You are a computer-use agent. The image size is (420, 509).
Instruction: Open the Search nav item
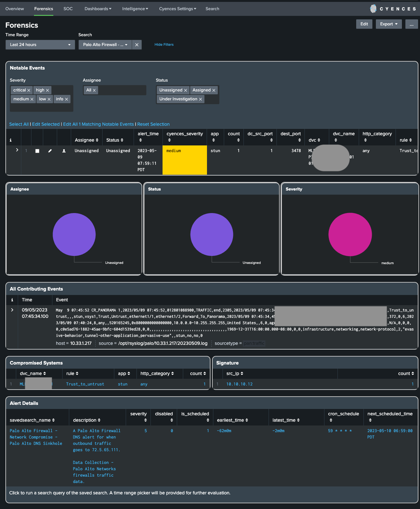click(x=212, y=9)
